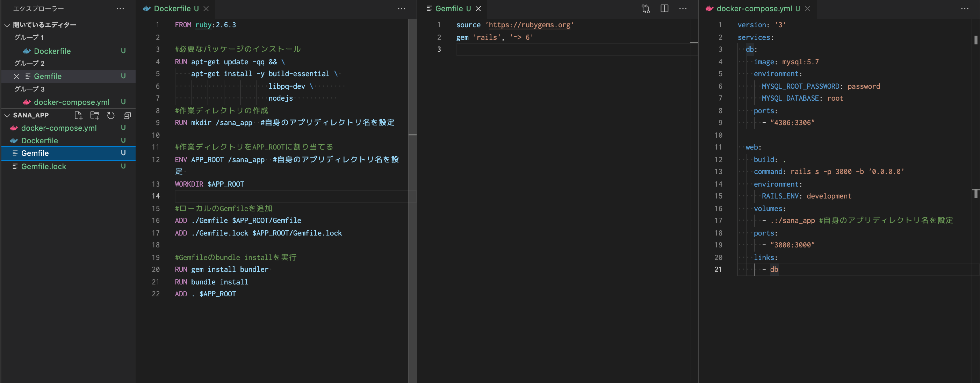Open Dockerfile in SANA_APP file tree
This screenshot has height=383, width=980.
69,141
